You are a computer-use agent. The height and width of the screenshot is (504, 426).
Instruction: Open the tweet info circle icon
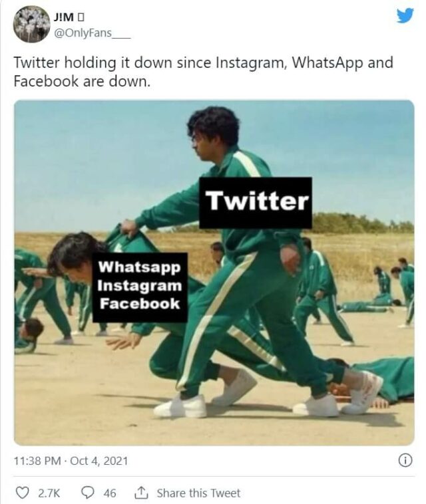pos(405,461)
